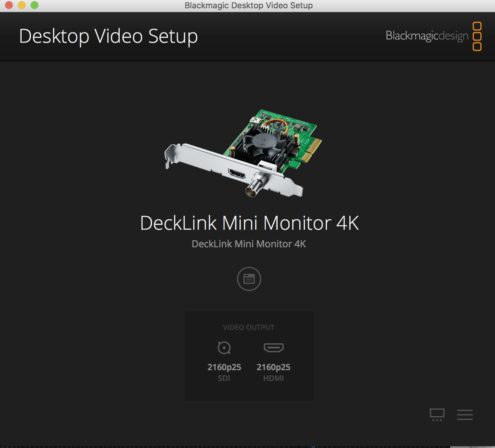Click the 2160p25 value above HDMI
Image resolution: width=495 pixels, height=448 pixels.
pos(274,367)
